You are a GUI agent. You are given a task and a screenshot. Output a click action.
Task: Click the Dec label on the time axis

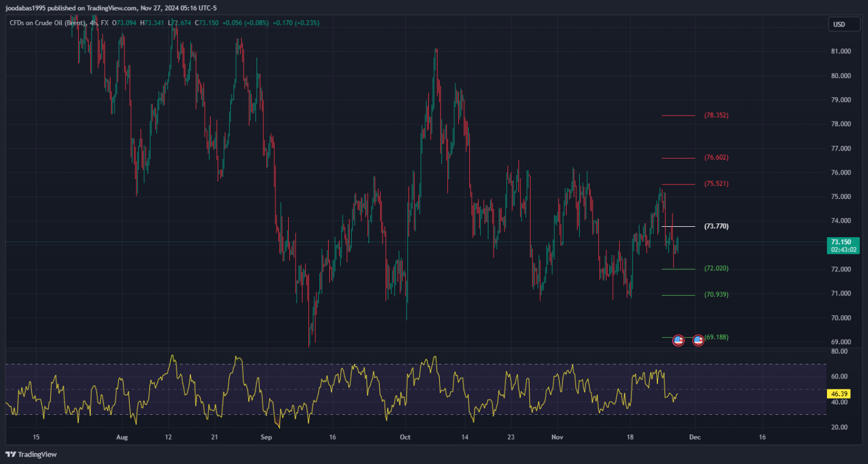pos(695,437)
